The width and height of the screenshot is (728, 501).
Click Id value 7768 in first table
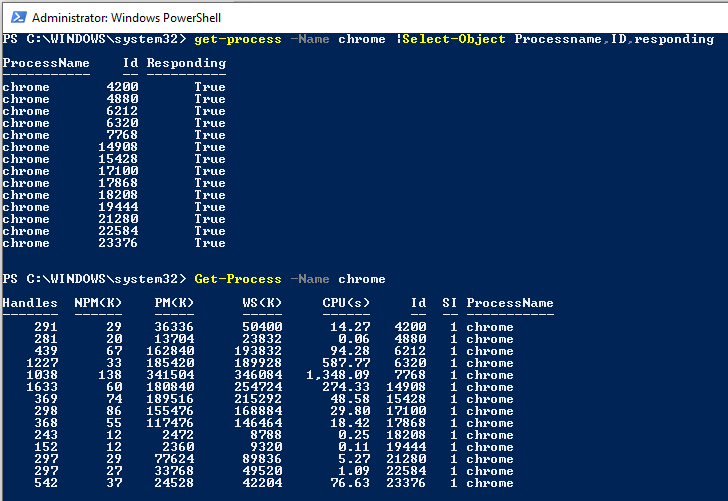click(x=122, y=135)
